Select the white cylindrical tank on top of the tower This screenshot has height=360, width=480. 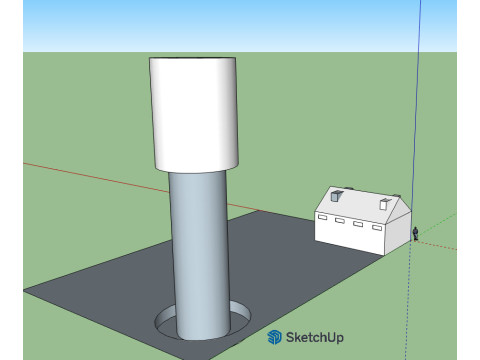[x=194, y=114]
